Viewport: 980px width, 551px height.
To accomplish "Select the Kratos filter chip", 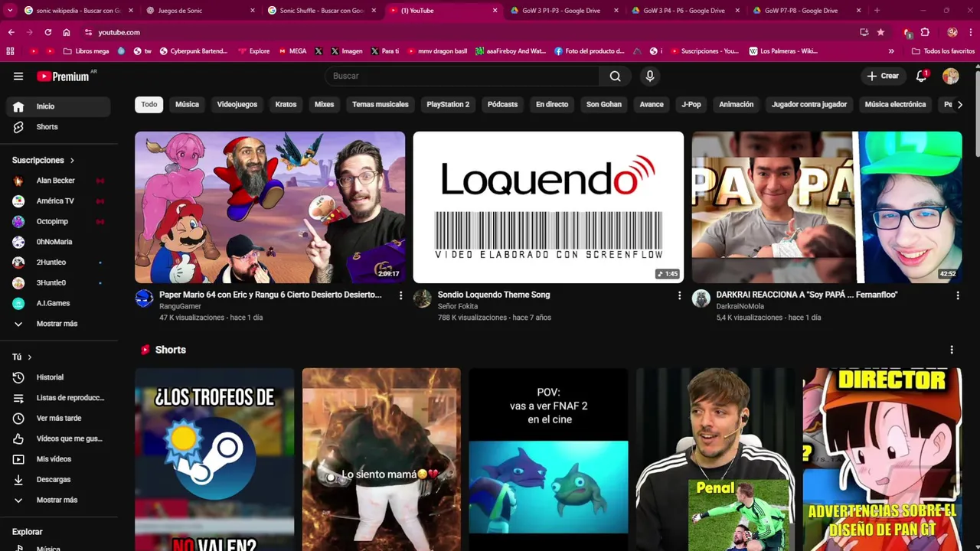I will click(x=286, y=104).
